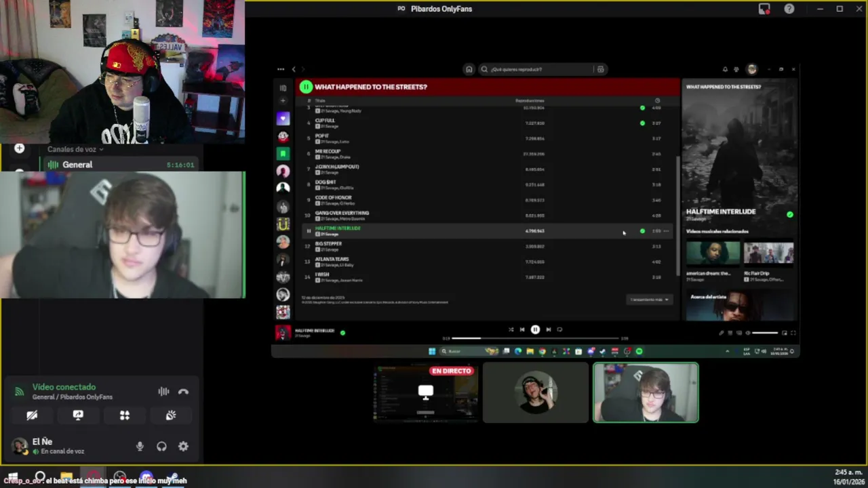Adjust the Spotify volume slider
Viewport: 868px width, 488px height.
[x=765, y=333]
